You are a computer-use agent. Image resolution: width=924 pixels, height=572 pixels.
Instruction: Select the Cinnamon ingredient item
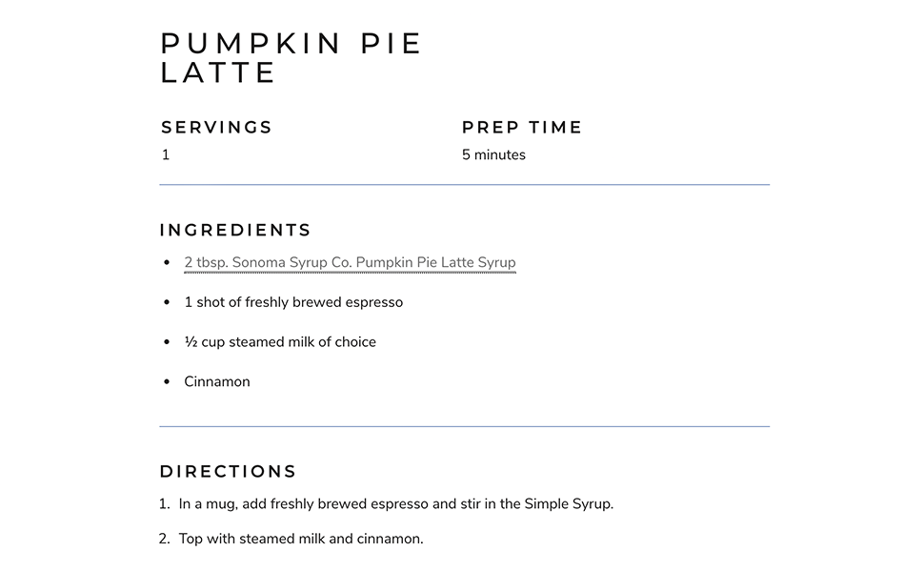217,382
